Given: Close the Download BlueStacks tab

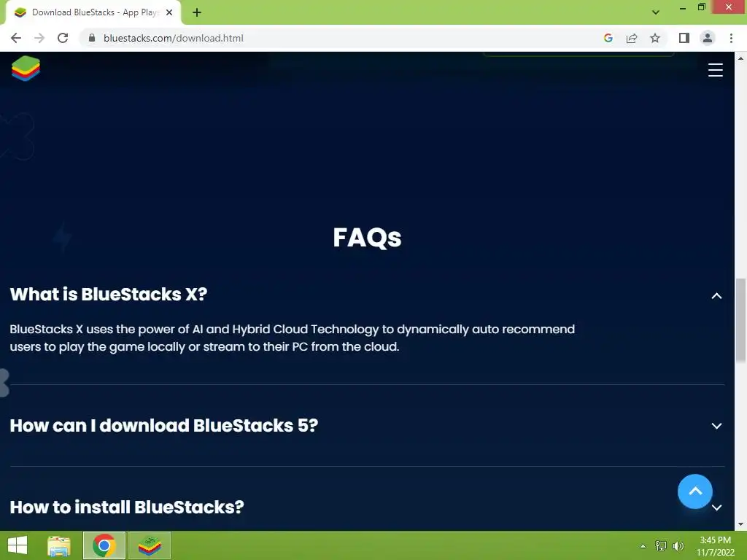Looking at the screenshot, I should pyautogui.click(x=169, y=12).
